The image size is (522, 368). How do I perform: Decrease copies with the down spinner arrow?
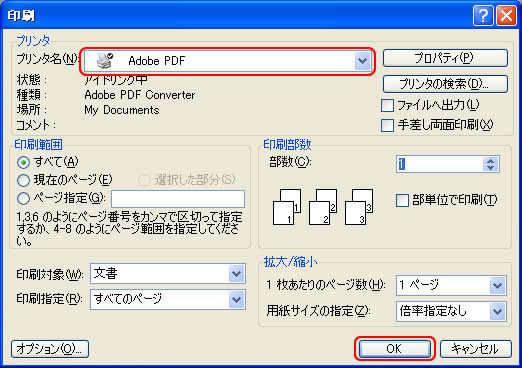[490, 168]
